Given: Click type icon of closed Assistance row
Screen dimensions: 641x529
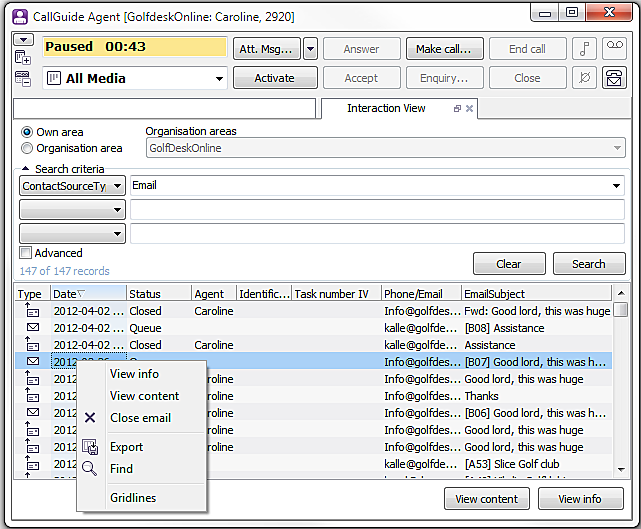Looking at the screenshot, I should click(31, 344).
